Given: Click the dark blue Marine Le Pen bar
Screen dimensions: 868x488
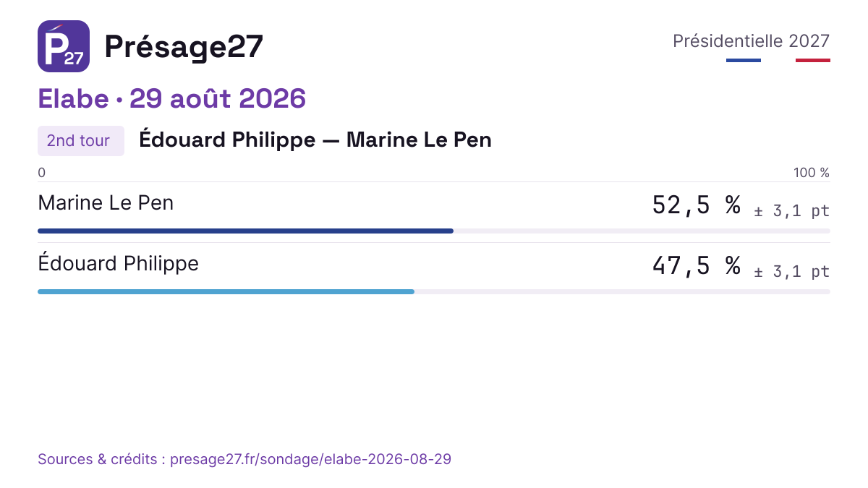Looking at the screenshot, I should (245, 231).
